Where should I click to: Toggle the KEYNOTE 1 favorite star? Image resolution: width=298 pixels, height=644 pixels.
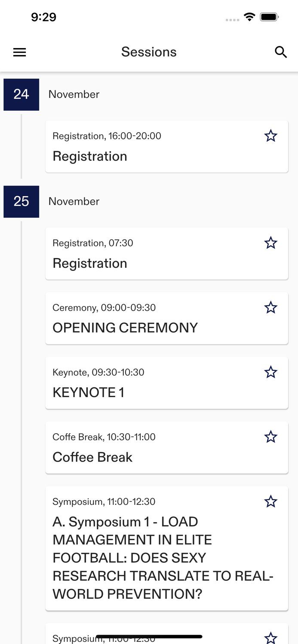coord(270,372)
